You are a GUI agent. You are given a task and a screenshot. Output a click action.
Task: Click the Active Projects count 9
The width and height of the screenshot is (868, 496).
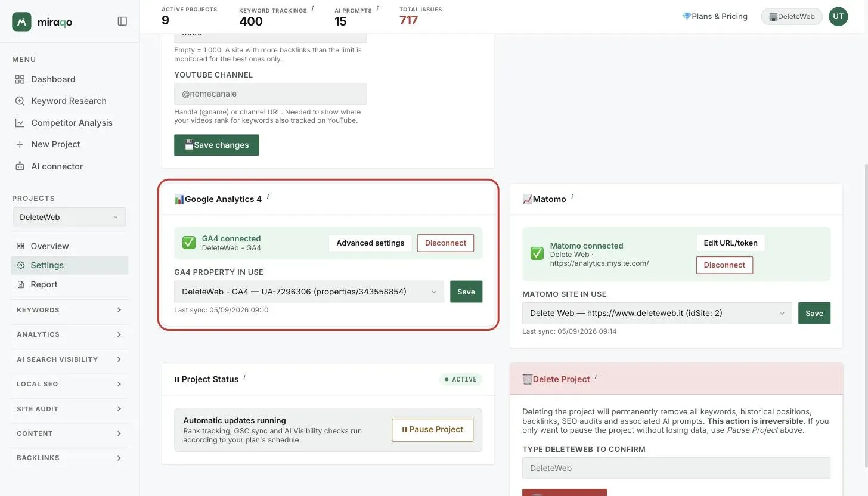(165, 20)
